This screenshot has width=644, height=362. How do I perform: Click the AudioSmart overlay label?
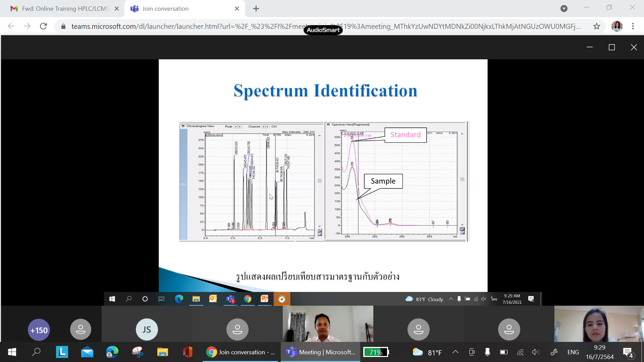point(323,30)
